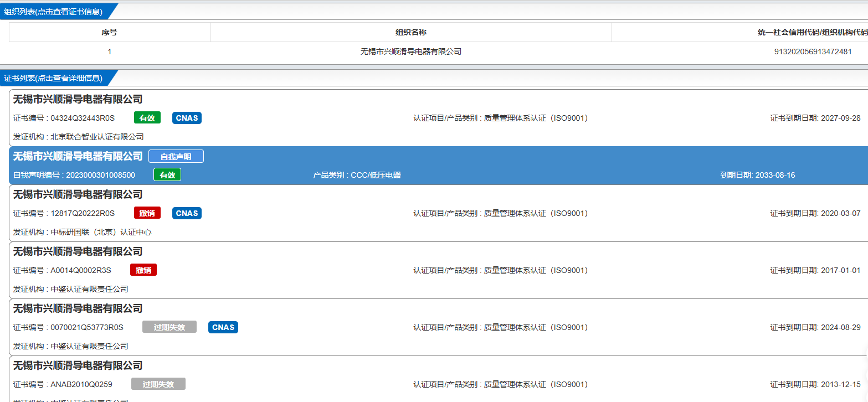Click certificate number A0014Q0002R3S
Screen dimensions: 868x402
pos(81,270)
